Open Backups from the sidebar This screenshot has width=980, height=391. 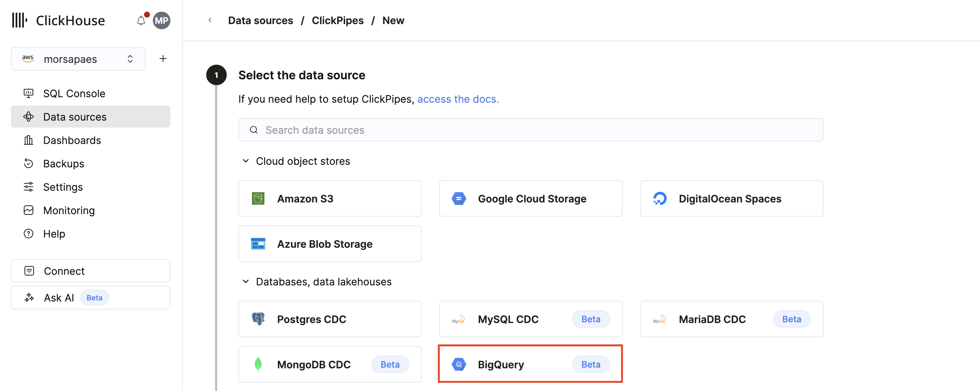click(64, 163)
